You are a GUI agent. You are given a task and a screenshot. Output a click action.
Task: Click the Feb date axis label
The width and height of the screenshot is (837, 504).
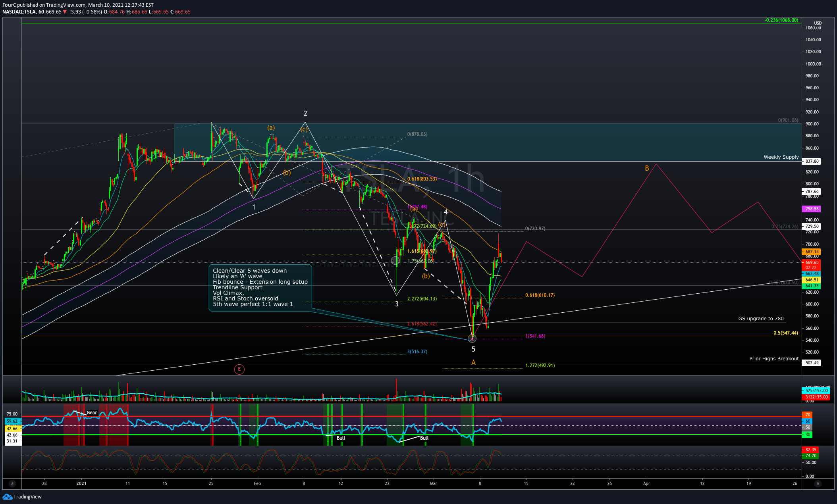257,483
